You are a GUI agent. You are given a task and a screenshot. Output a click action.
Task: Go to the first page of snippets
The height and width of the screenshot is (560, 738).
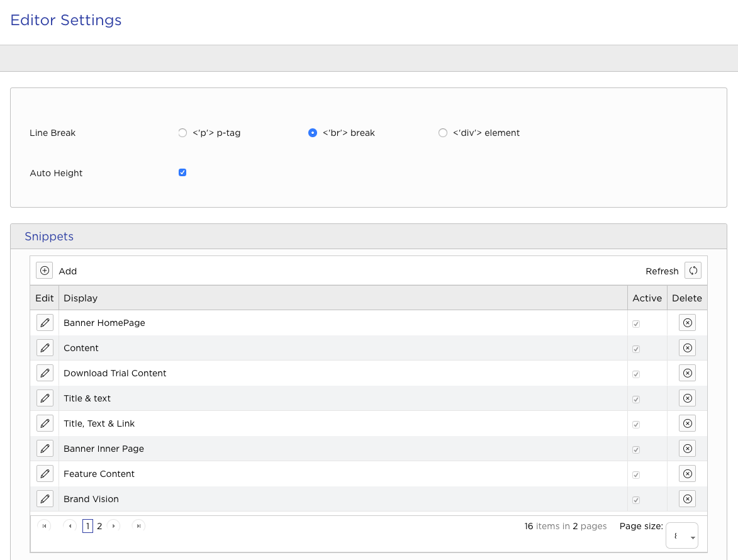[44, 525]
